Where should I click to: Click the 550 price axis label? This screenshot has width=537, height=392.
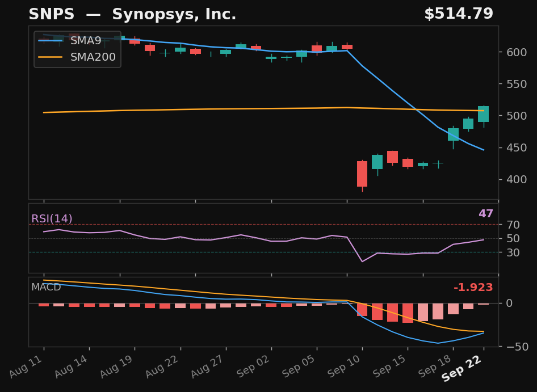517,84
